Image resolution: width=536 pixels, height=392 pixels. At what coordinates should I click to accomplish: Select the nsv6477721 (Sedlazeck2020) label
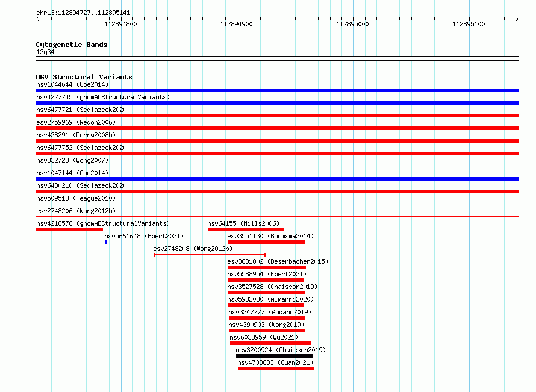coord(83,110)
